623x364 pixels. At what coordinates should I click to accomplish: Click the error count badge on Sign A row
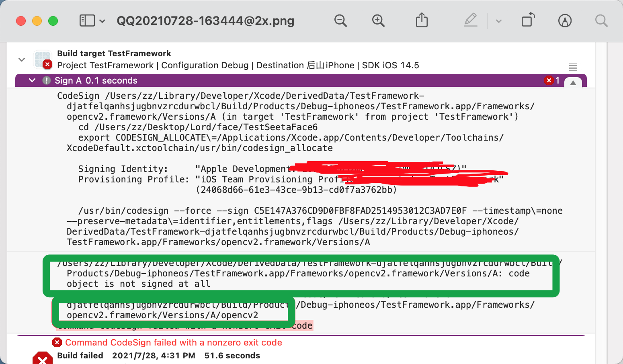click(552, 80)
